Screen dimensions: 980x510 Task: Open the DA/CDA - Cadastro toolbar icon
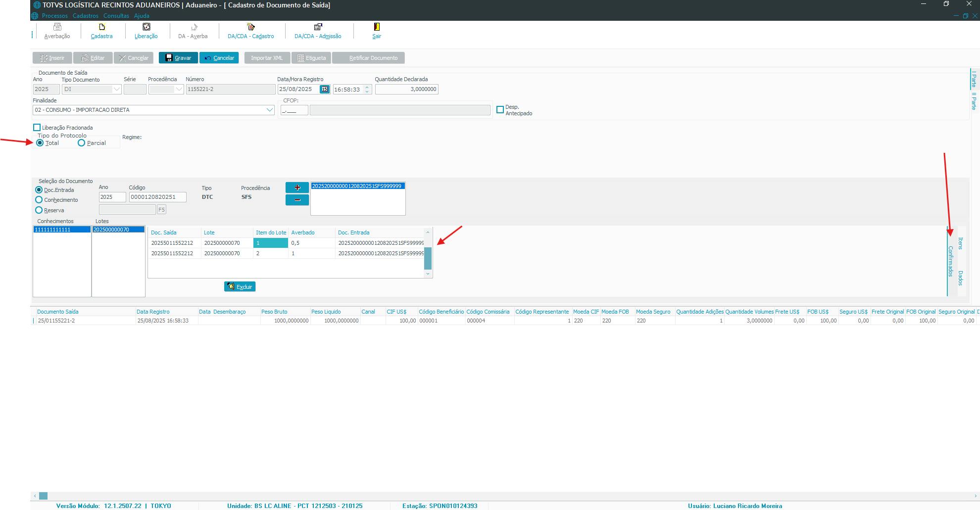pyautogui.click(x=250, y=31)
